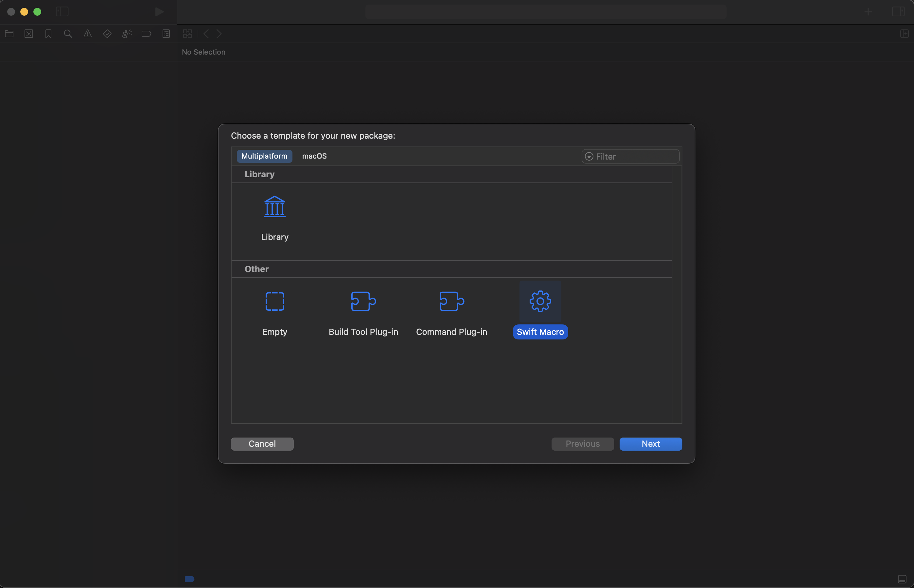This screenshot has height=588, width=914.
Task: Open the Project navigator folder icon
Action: coord(9,34)
